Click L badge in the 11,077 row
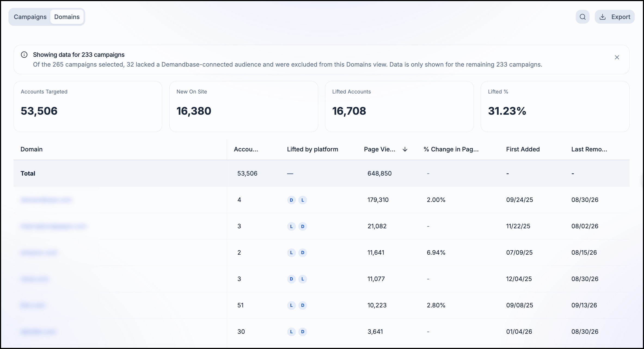The image size is (644, 349). coord(303,279)
